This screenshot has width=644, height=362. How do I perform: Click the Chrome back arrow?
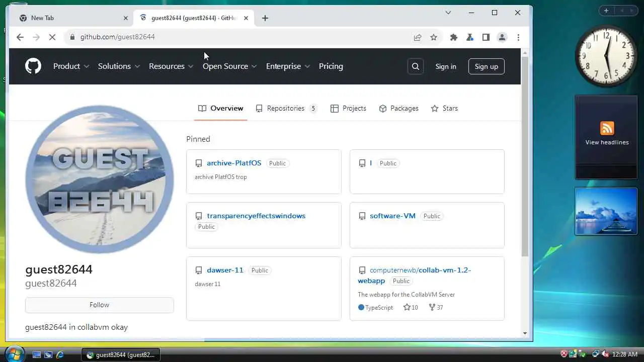coord(20,37)
